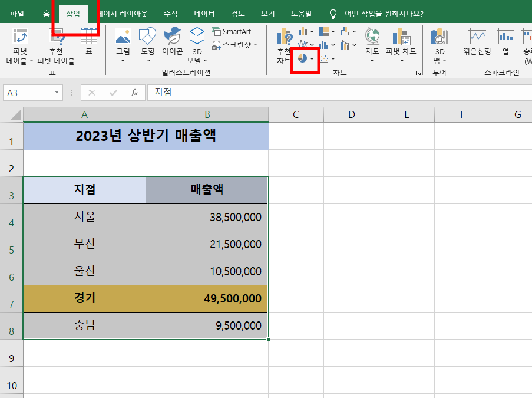Select the 매출액 header cell
The width and height of the screenshot is (532, 398).
click(x=207, y=190)
